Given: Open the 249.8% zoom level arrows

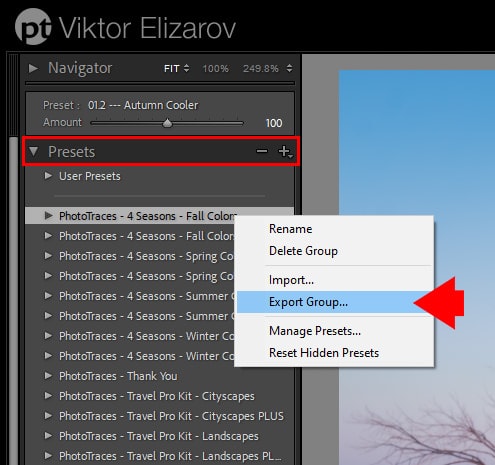Looking at the screenshot, I should pyautogui.click(x=289, y=68).
